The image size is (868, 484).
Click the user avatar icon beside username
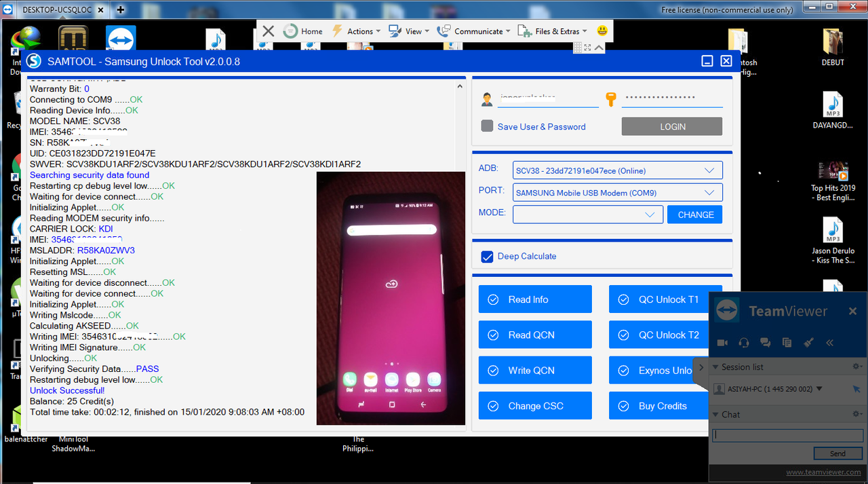487,100
